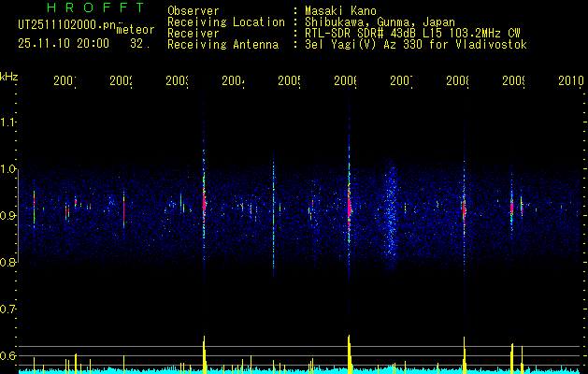Click the 2010 time axis label
Image resolution: width=588 pixels, height=374 pixels.
(571, 80)
